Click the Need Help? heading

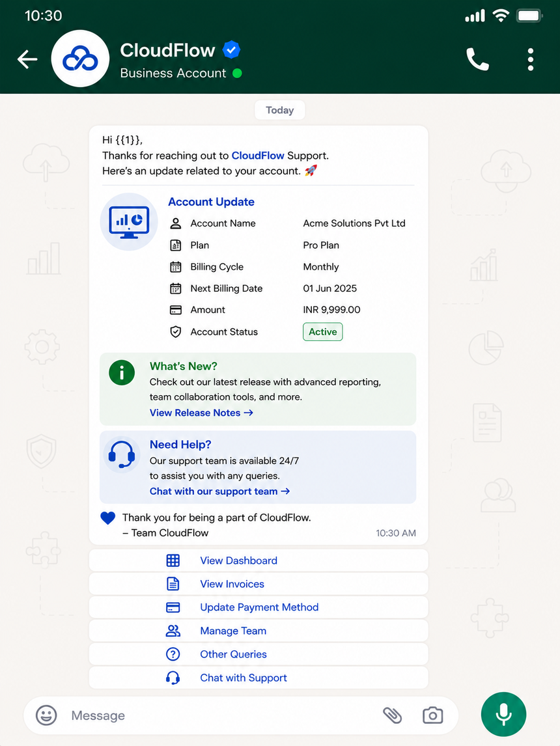pyautogui.click(x=180, y=445)
